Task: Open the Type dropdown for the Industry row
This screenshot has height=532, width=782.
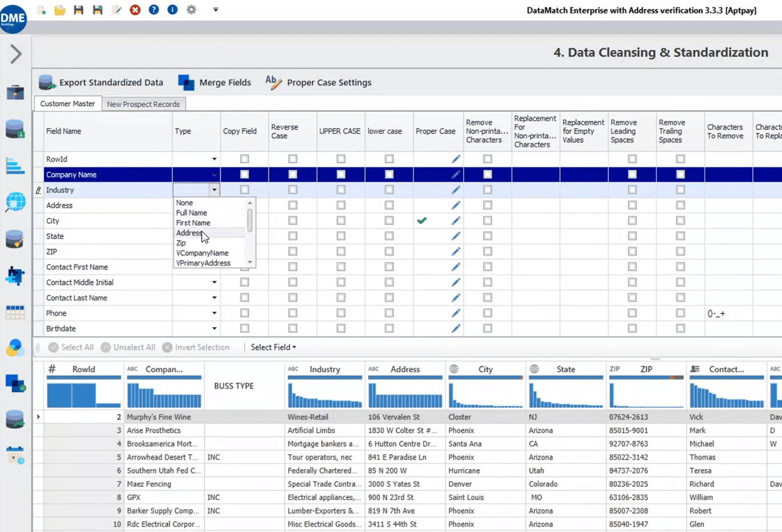Action: pos(214,190)
